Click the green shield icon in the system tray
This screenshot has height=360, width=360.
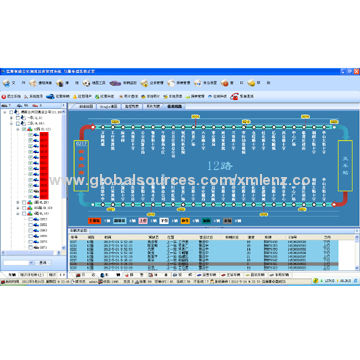click(x=315, y=281)
